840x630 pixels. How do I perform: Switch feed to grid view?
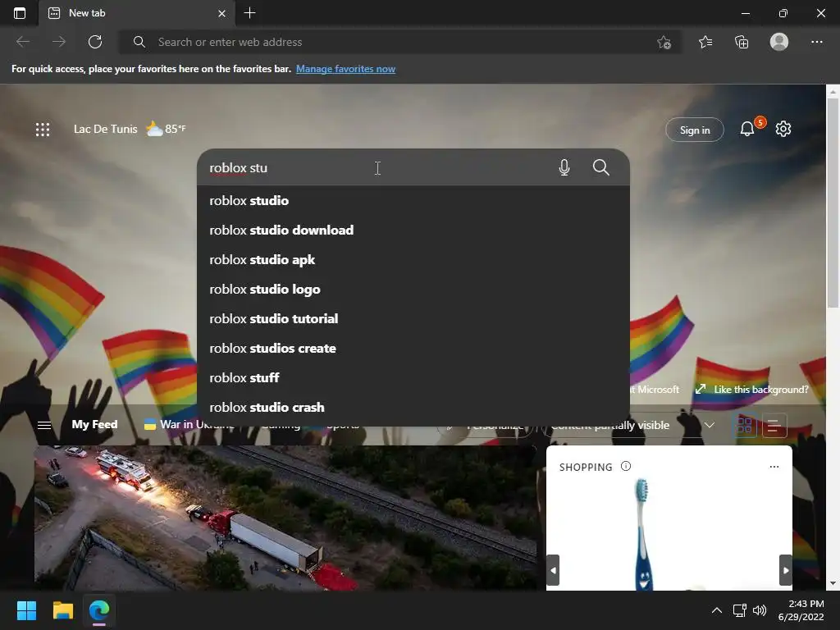pyautogui.click(x=744, y=426)
